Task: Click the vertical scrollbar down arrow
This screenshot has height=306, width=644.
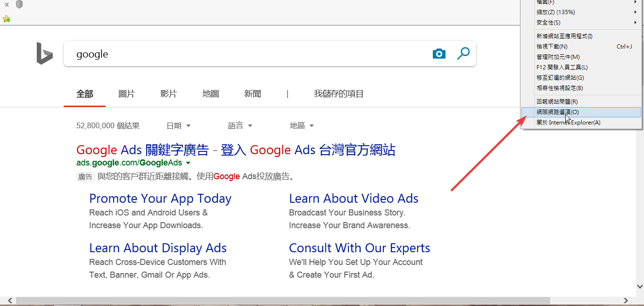Action: (640, 286)
